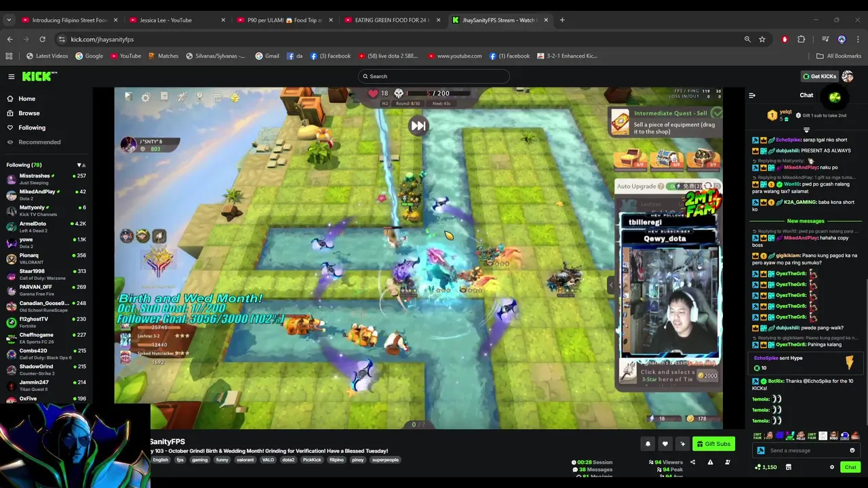Open the channel points shop icon
The height and width of the screenshot is (488, 868).
click(788, 467)
